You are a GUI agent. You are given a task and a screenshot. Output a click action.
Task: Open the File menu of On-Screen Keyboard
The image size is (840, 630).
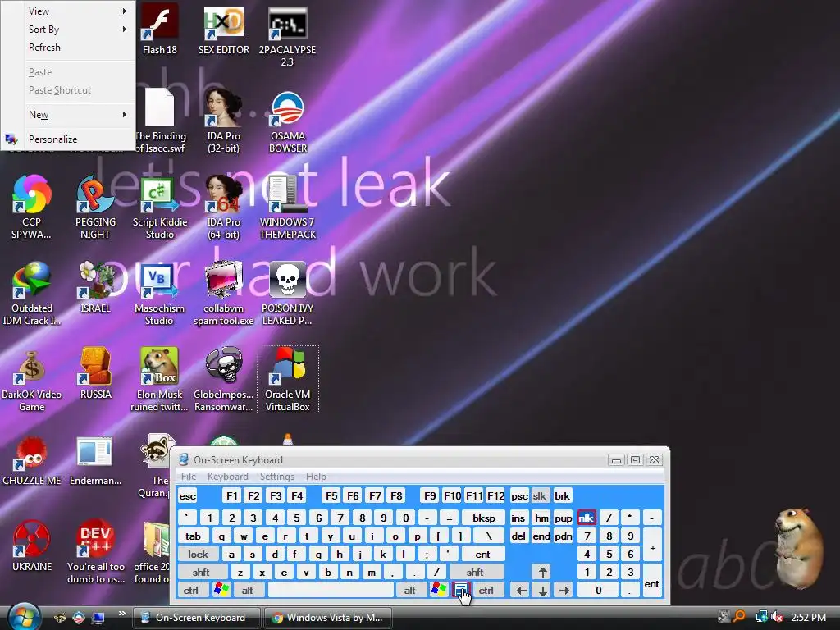[x=189, y=477]
